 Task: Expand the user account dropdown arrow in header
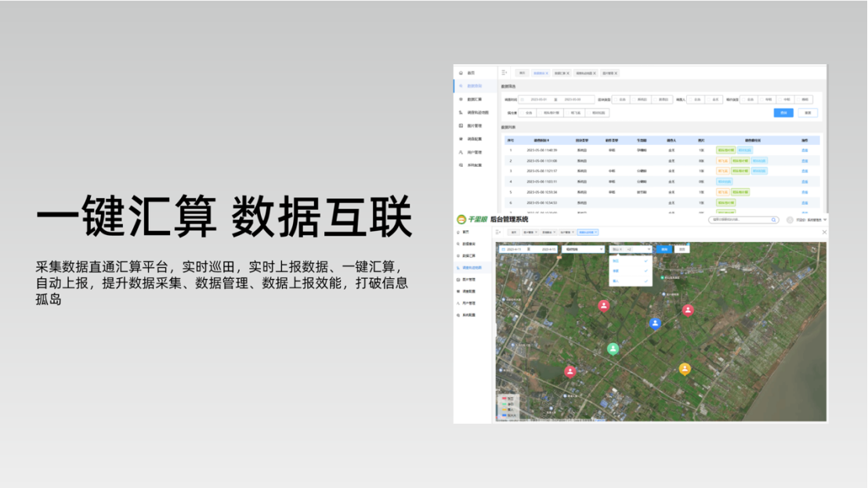coord(825,220)
